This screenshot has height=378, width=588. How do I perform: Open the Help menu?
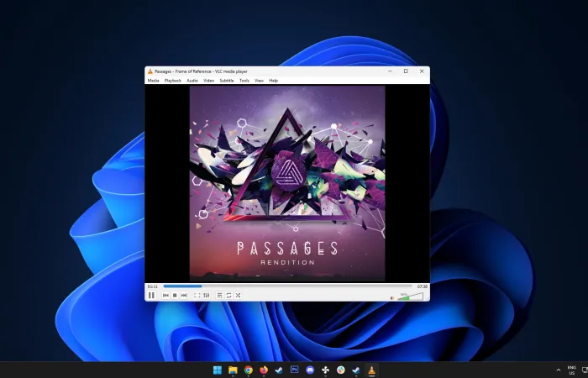[x=273, y=81]
